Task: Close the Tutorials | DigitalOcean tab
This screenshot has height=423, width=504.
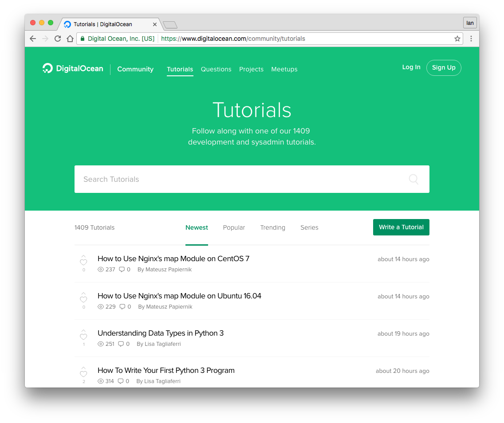Action: (x=154, y=24)
